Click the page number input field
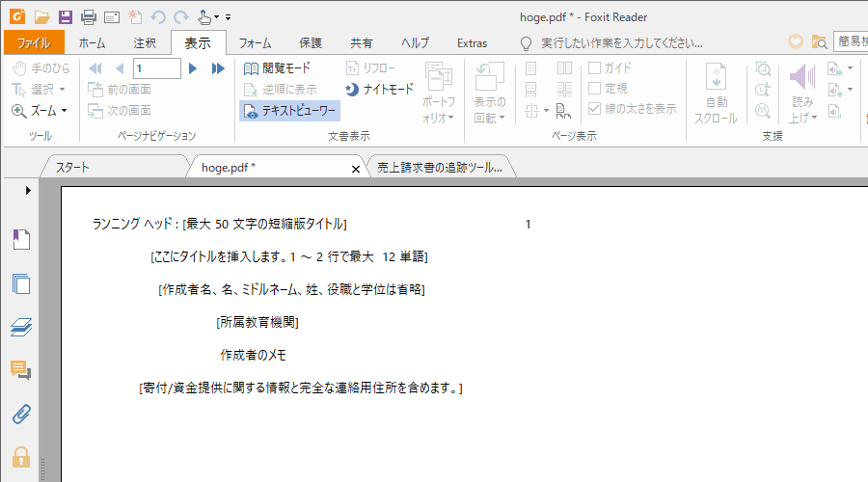The height and width of the screenshot is (482, 868). point(156,68)
